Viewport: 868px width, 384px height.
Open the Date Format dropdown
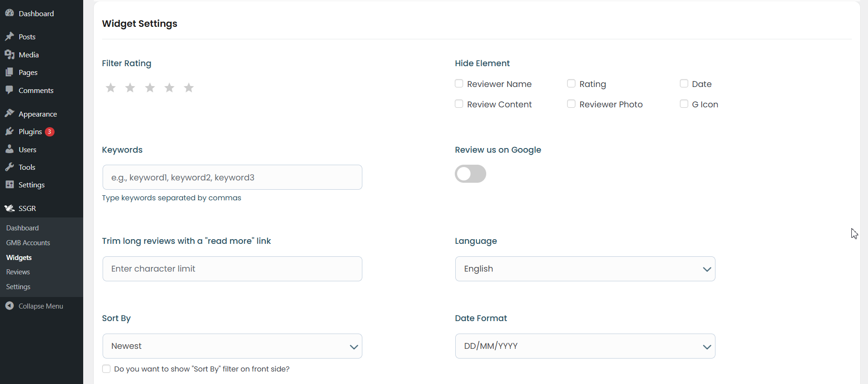[585, 346]
